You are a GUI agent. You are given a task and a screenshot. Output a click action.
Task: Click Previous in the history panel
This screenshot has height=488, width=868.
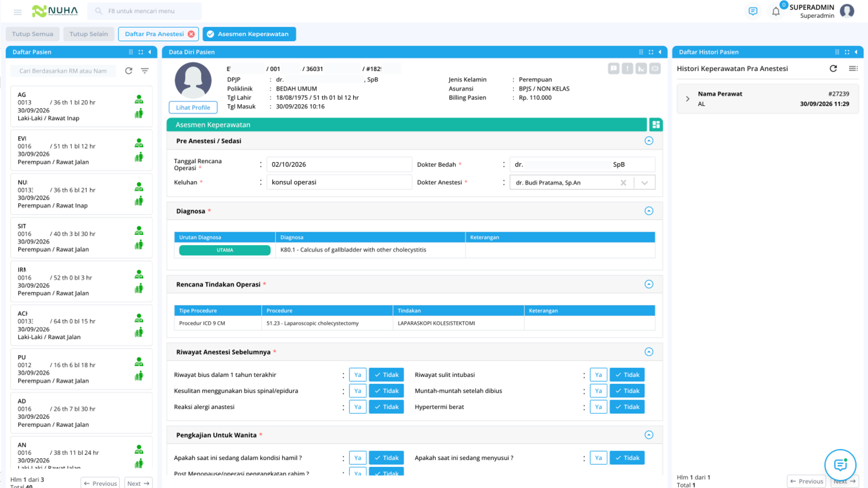coord(807,481)
